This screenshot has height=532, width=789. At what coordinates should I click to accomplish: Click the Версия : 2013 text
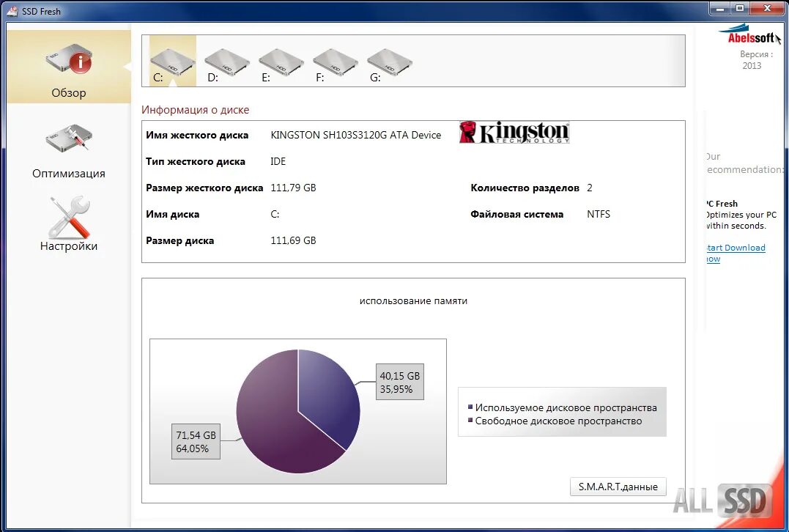(756, 60)
